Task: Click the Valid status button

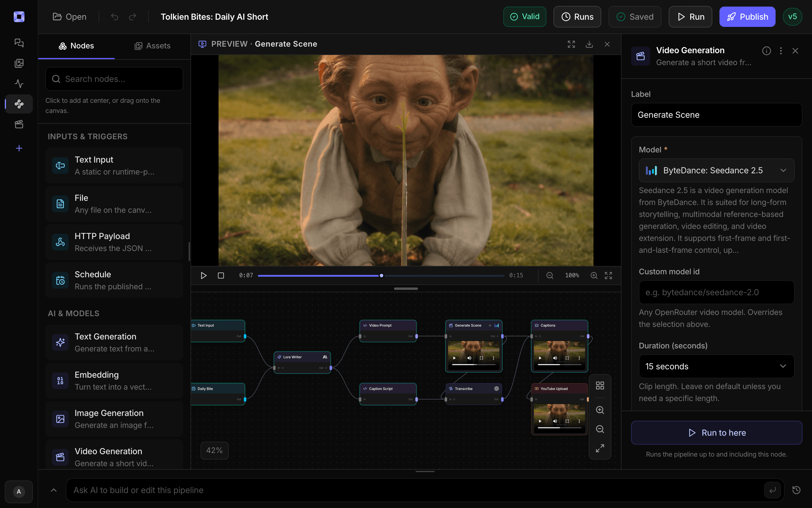Action: [x=525, y=17]
